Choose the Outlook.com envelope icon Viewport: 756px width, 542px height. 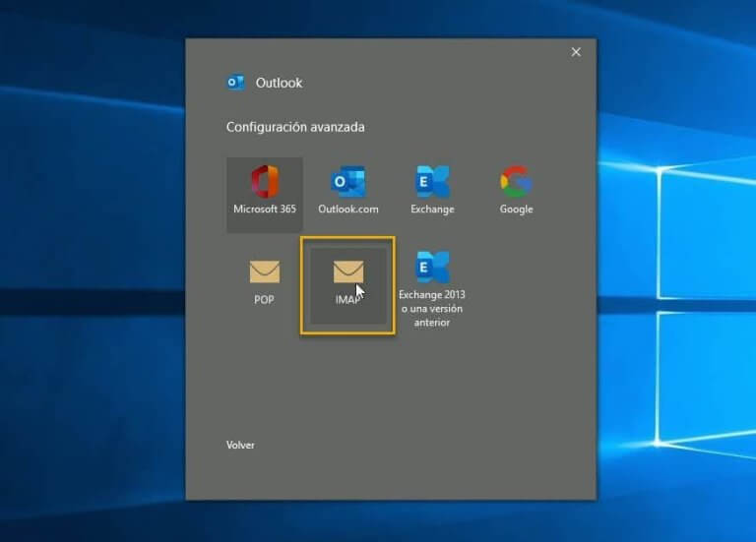point(348,182)
